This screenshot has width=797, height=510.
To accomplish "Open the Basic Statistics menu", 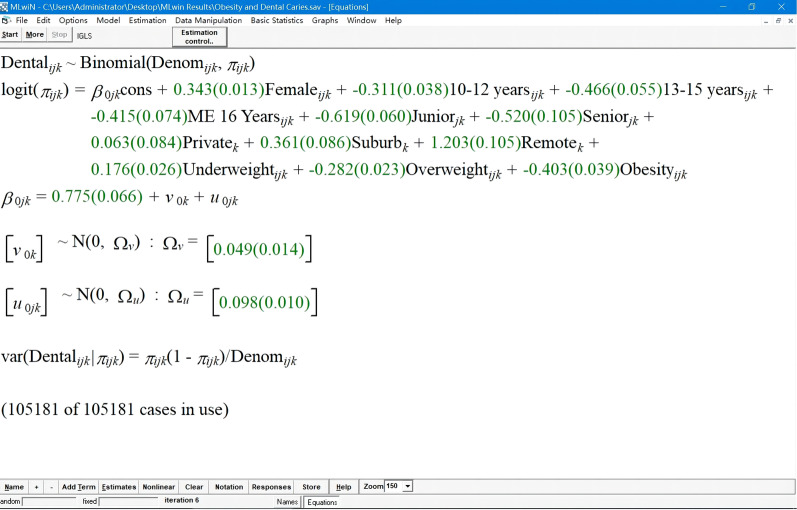I will (276, 20).
